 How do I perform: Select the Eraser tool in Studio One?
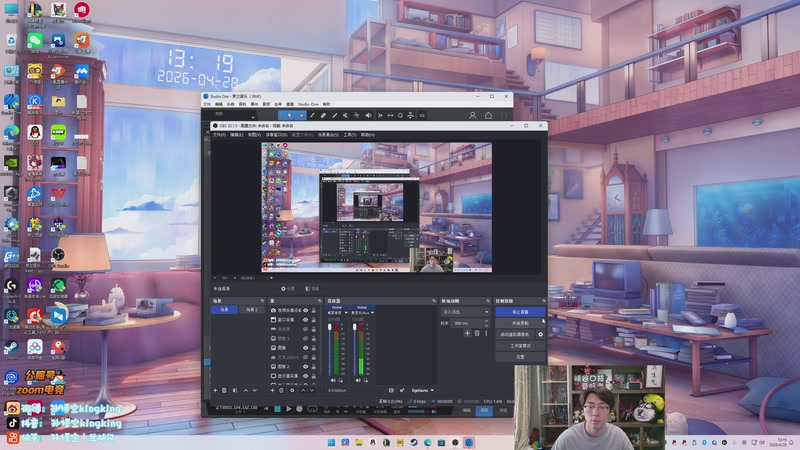click(x=323, y=115)
